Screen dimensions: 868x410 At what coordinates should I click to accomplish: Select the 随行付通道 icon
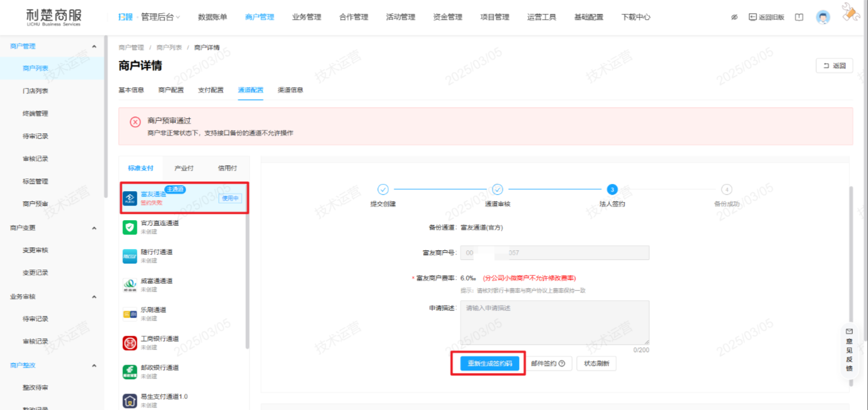point(130,256)
